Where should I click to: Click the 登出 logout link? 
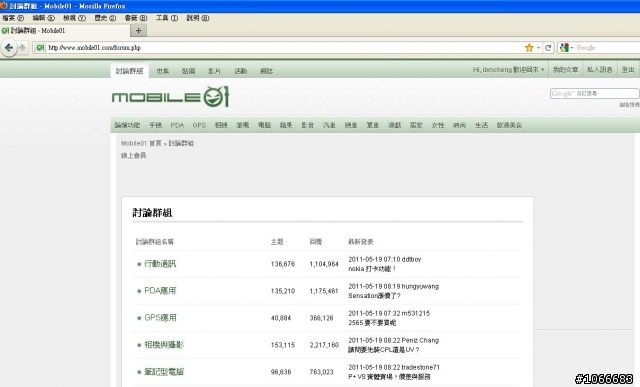click(x=628, y=70)
